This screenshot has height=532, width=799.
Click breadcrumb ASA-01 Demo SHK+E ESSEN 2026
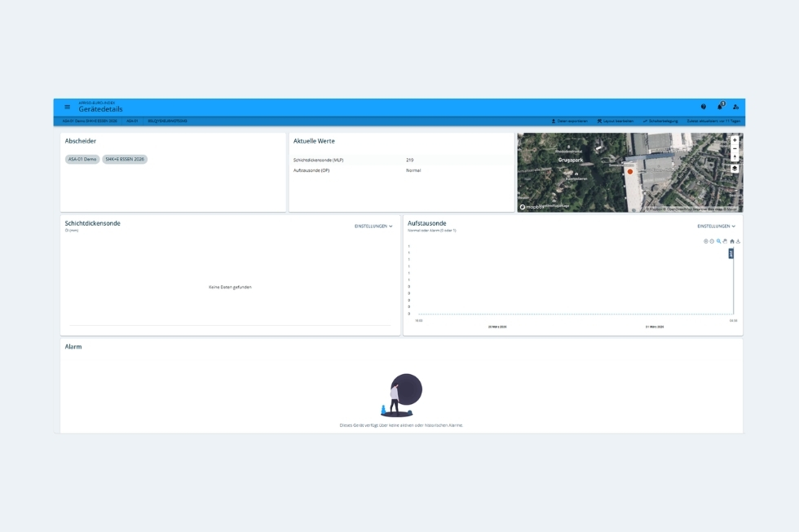(90, 121)
